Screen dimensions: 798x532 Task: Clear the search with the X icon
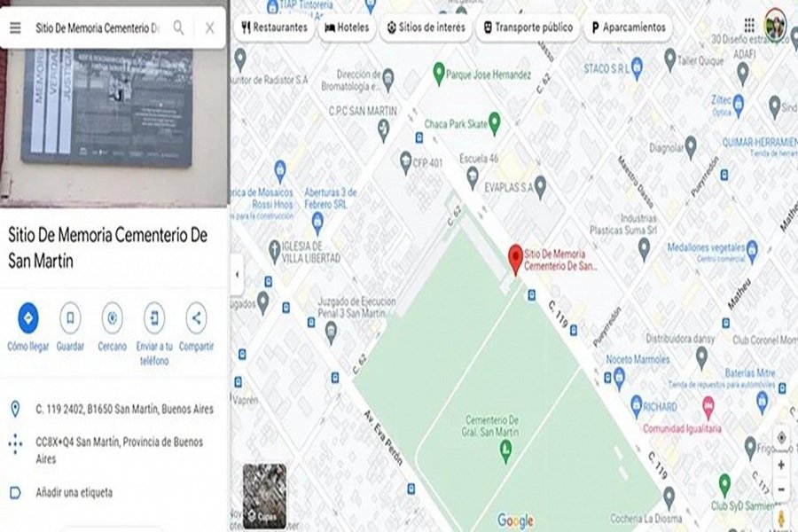pyautogui.click(x=209, y=28)
